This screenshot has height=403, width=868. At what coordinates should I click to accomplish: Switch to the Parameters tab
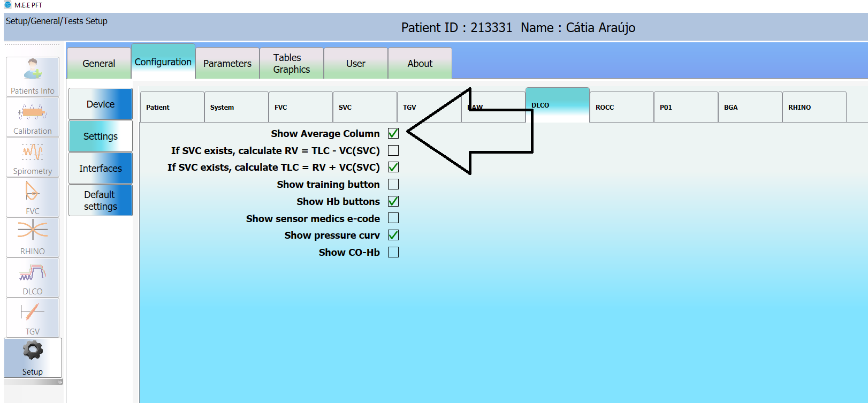227,64
